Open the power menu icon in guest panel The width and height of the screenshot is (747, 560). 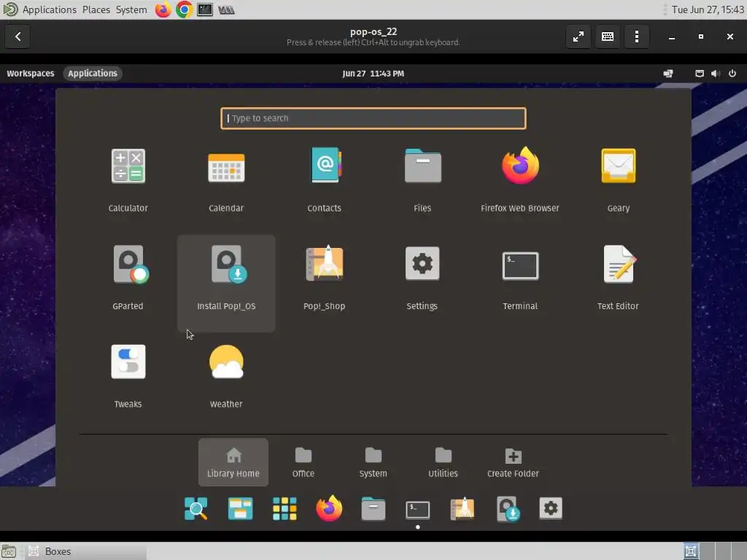point(732,74)
